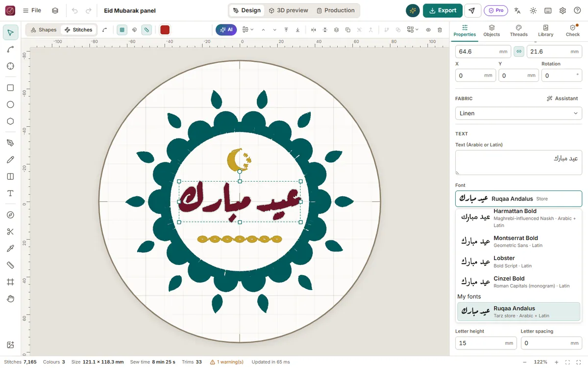Choose Ruqaa Andalus under My fonts
The height and width of the screenshot is (368, 588).
(518, 312)
